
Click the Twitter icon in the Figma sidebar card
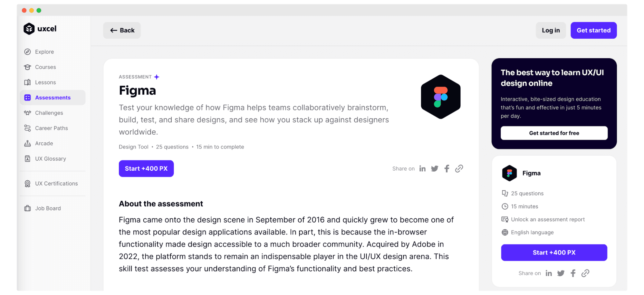(x=561, y=273)
